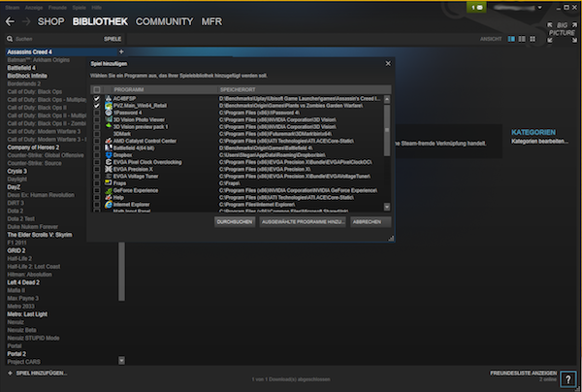Viewport: 582px width, 392px height.
Task: Click the Internet Explorer icon in list
Action: tap(109, 205)
